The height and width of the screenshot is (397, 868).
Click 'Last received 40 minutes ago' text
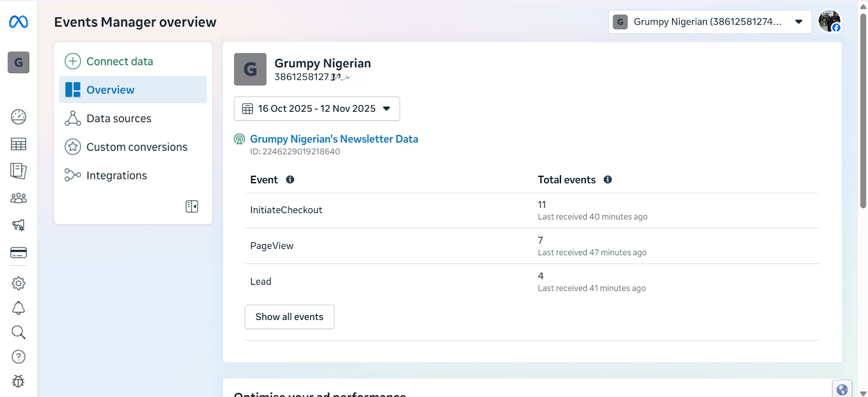tap(592, 217)
